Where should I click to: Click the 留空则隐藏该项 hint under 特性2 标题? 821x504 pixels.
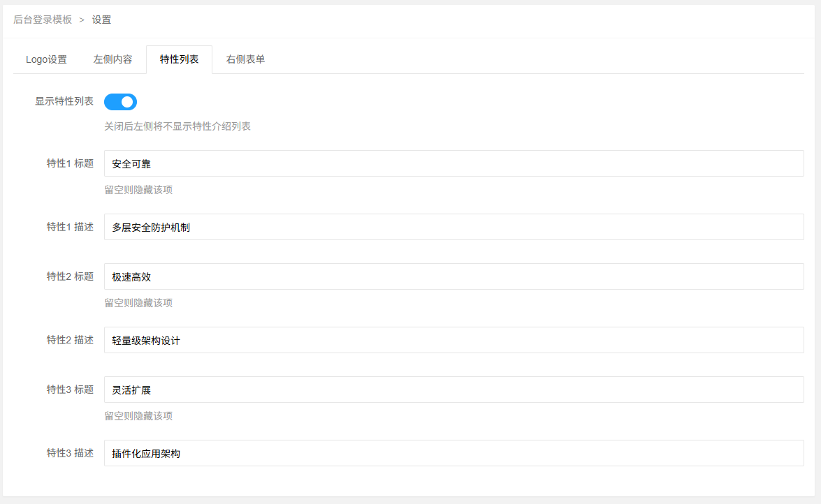138,303
